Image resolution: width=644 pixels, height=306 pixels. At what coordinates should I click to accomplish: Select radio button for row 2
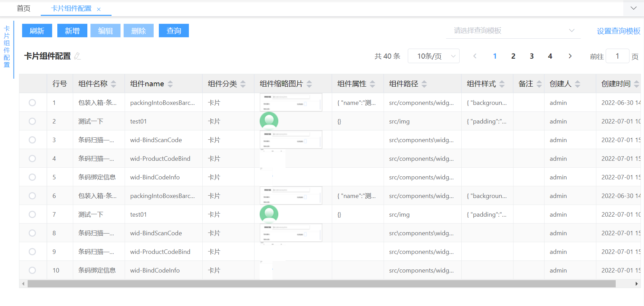[x=32, y=121]
